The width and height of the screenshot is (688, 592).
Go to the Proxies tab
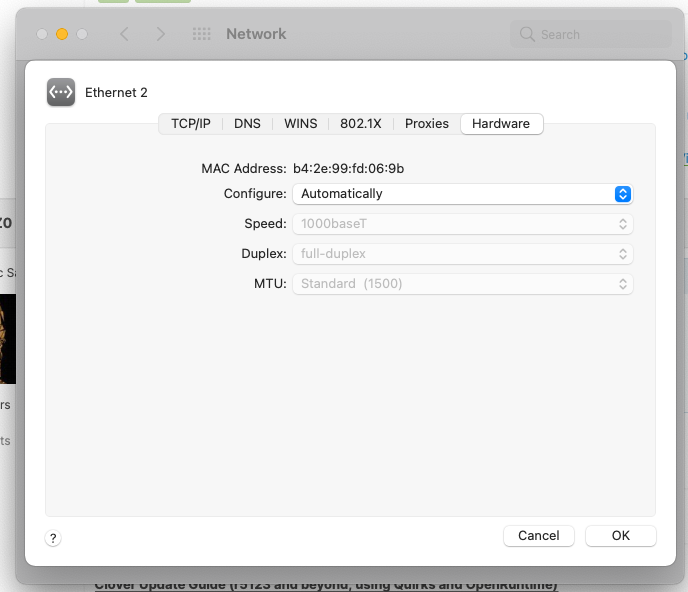tap(426, 124)
